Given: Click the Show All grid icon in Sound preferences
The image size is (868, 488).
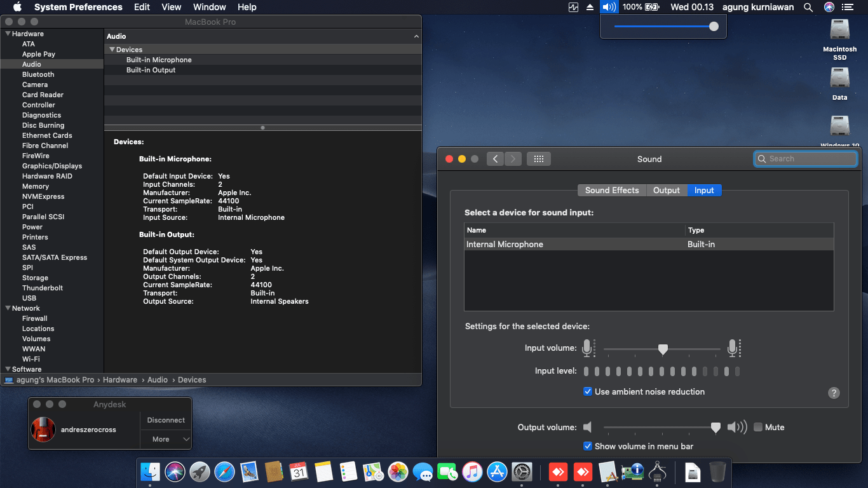Looking at the screenshot, I should coord(539,158).
